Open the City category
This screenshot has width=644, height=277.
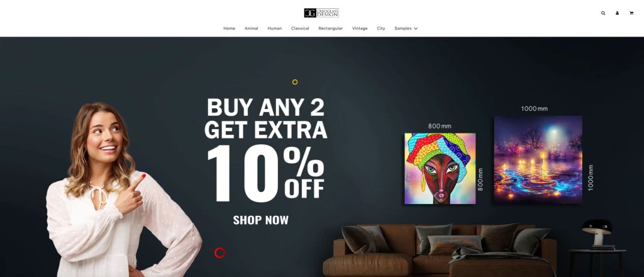(381, 28)
